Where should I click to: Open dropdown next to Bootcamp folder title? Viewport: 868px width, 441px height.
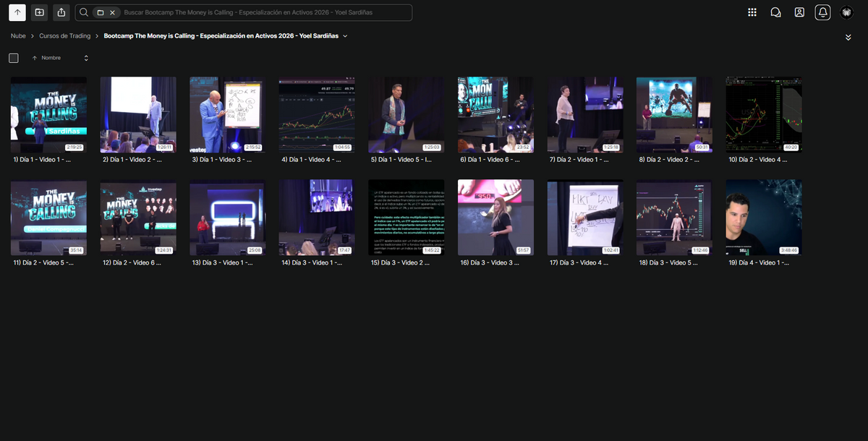(345, 35)
